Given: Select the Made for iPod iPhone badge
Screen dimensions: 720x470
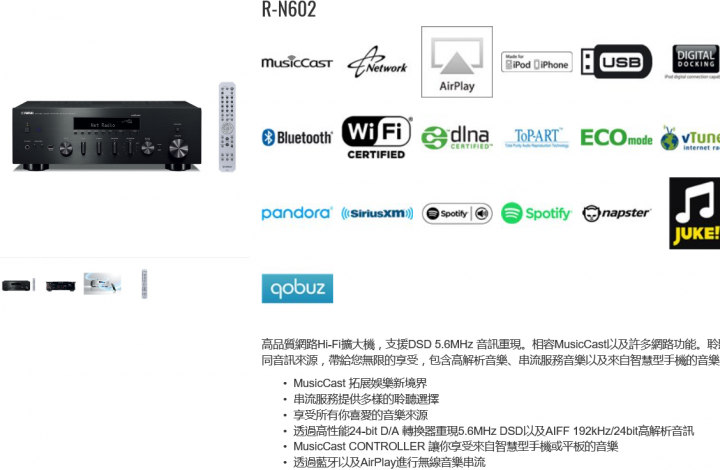Looking at the screenshot, I should 536,62.
